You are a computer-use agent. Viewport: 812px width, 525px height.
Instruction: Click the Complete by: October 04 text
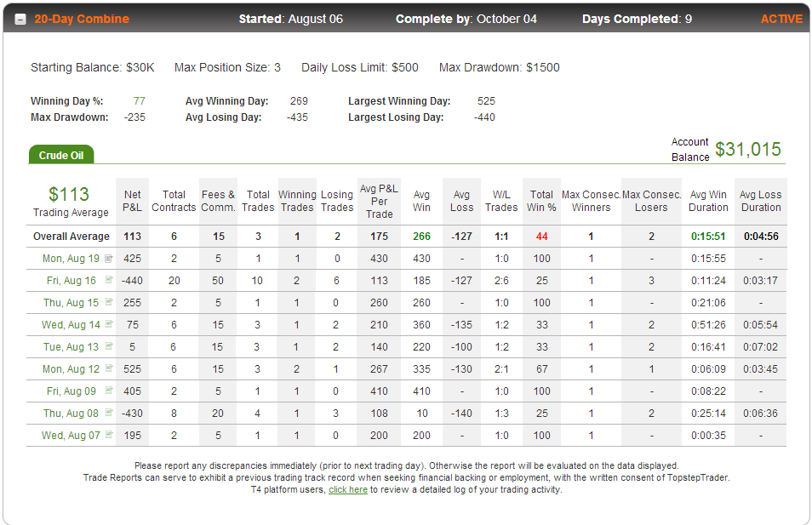(466, 20)
